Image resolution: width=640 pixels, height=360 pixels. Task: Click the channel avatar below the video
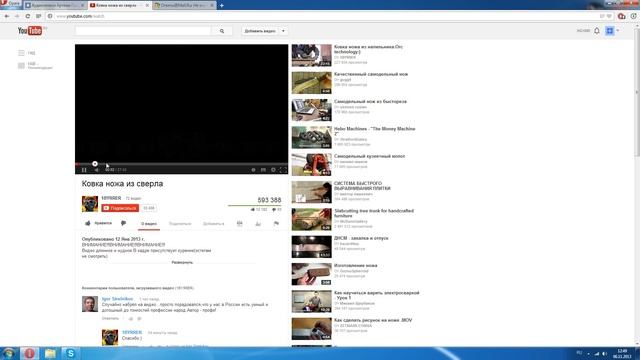[x=90, y=204]
